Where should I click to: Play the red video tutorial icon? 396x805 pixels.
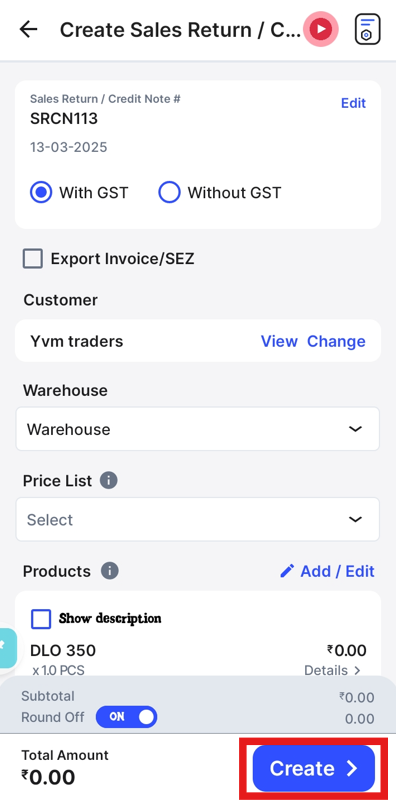[x=320, y=29]
